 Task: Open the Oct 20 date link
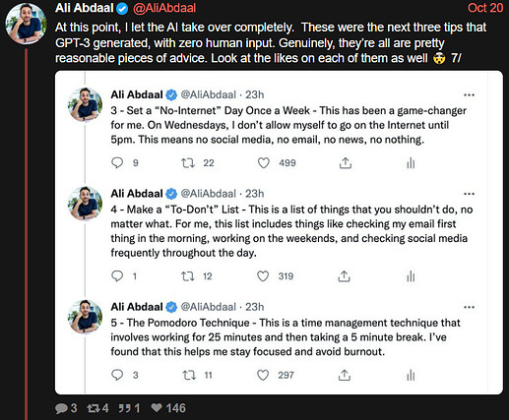pyautogui.click(x=485, y=8)
